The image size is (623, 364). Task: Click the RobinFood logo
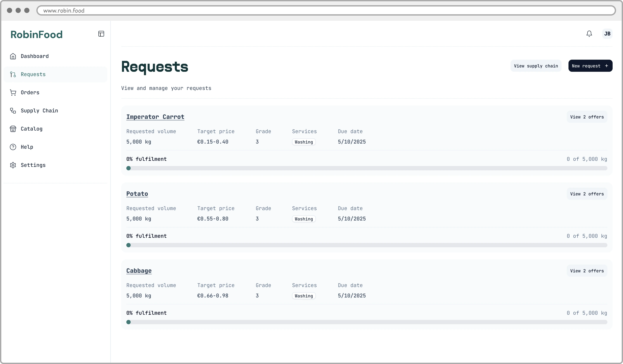pos(36,34)
